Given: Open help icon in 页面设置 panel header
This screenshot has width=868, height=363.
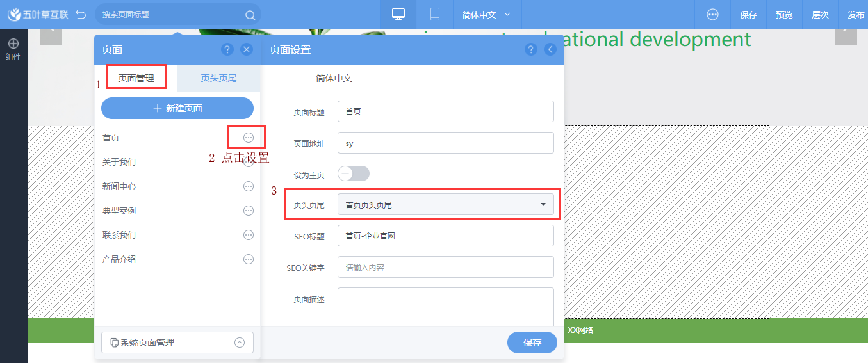Looking at the screenshot, I should coord(530,50).
